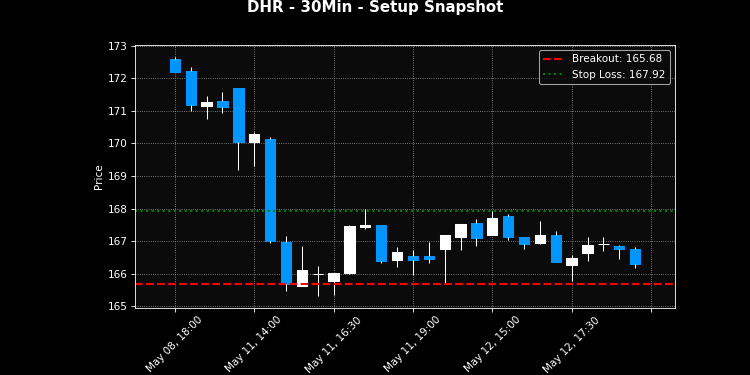Click the tall blue candle from 170 to 167
750x375 pixels.
pyautogui.click(x=270, y=190)
